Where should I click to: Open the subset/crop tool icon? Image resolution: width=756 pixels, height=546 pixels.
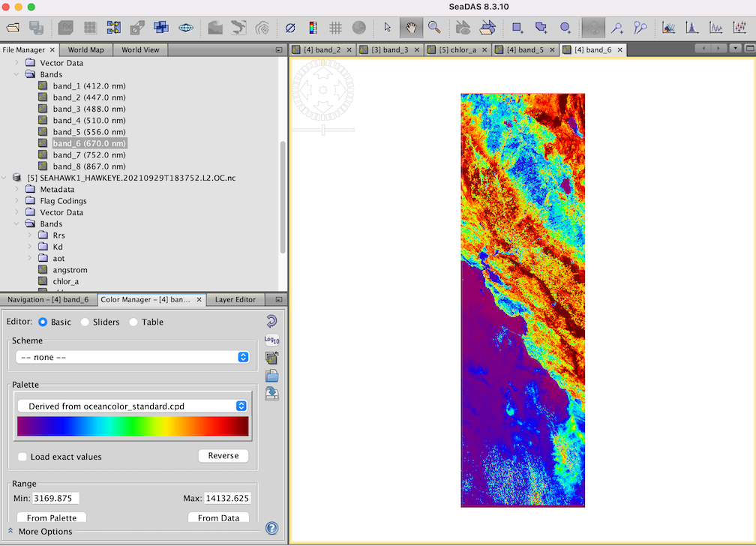(137, 28)
